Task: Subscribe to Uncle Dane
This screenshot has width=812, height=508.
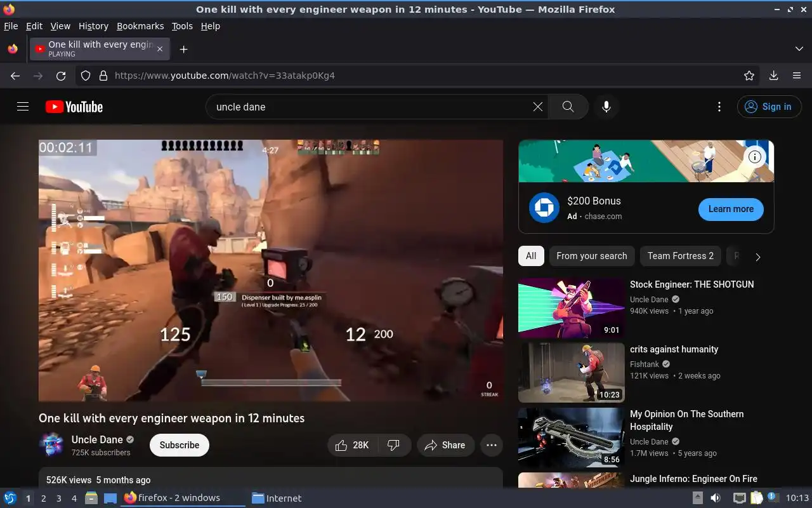Action: pyautogui.click(x=180, y=445)
